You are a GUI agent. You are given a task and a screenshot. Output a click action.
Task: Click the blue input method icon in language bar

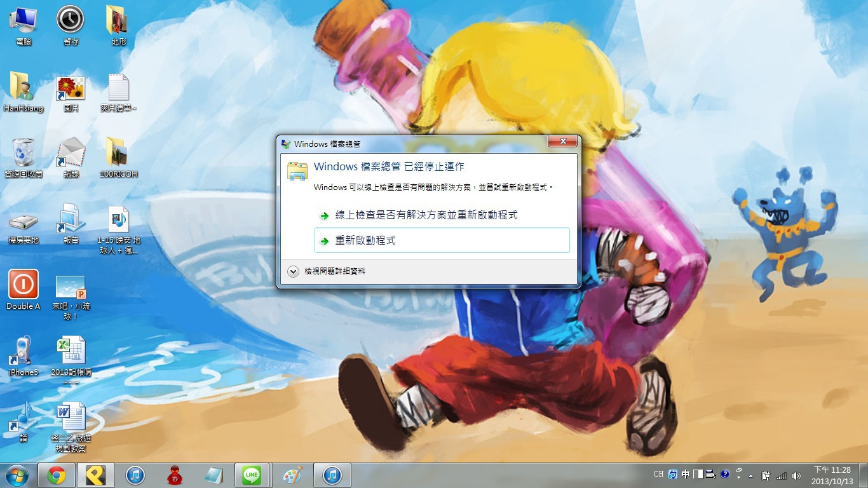673,474
